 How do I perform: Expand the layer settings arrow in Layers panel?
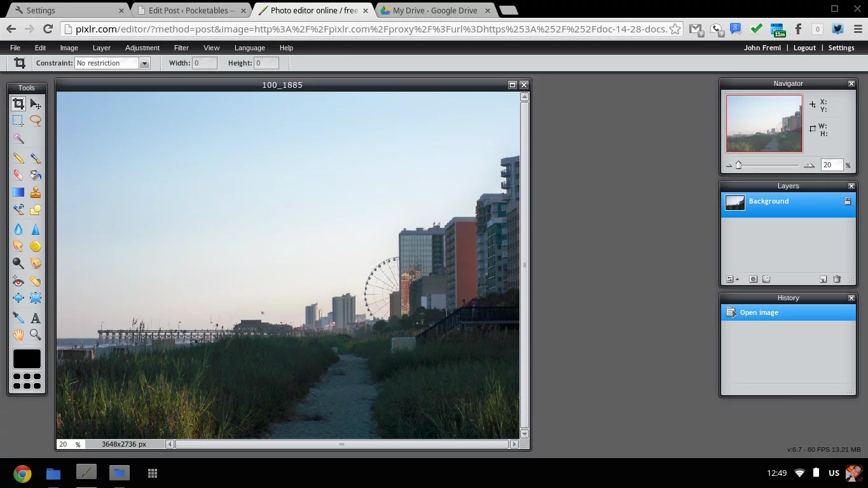(738, 279)
